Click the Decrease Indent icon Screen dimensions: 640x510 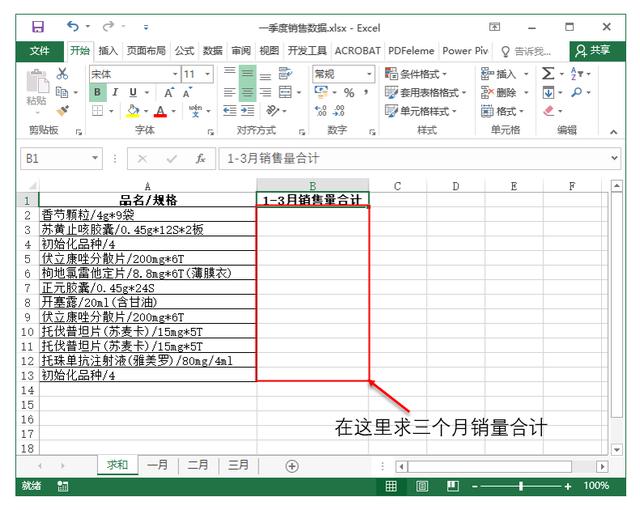coord(230,111)
